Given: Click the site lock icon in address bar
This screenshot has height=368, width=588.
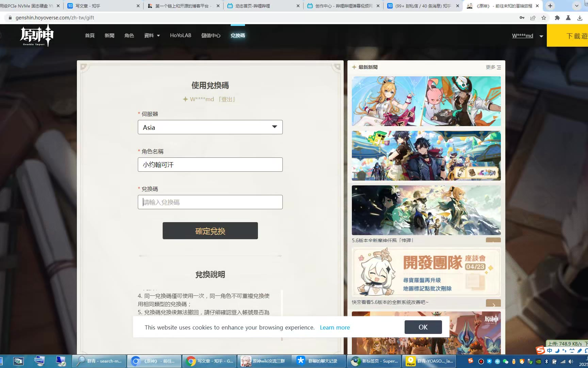Looking at the screenshot, I should (x=10, y=18).
